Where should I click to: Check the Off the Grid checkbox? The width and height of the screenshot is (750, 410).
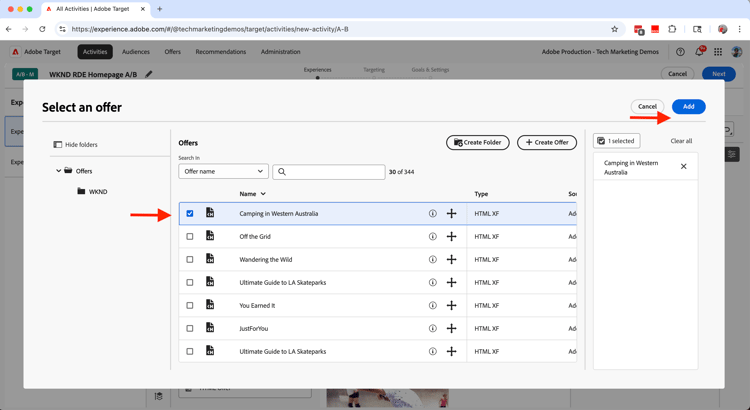tap(190, 237)
